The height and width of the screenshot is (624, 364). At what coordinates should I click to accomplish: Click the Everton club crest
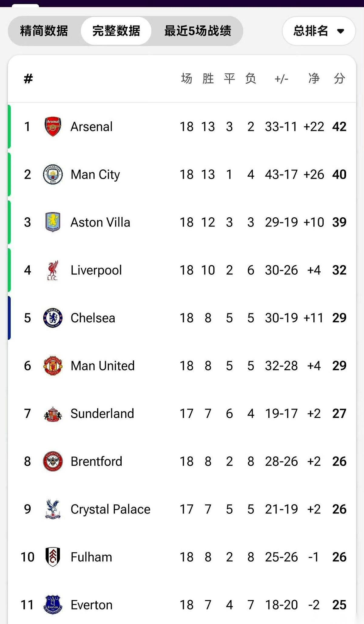coord(53,605)
